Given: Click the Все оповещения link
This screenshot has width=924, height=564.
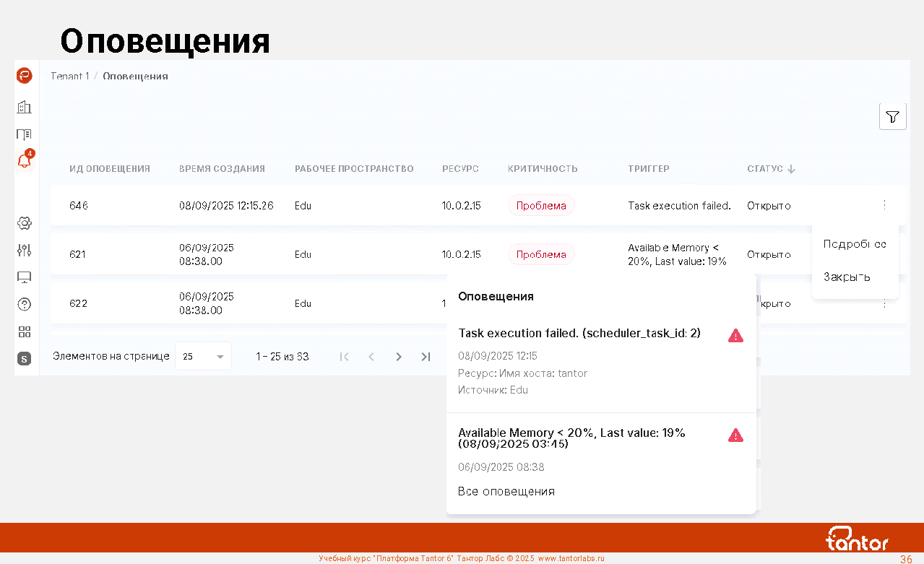Looking at the screenshot, I should 506,491.
